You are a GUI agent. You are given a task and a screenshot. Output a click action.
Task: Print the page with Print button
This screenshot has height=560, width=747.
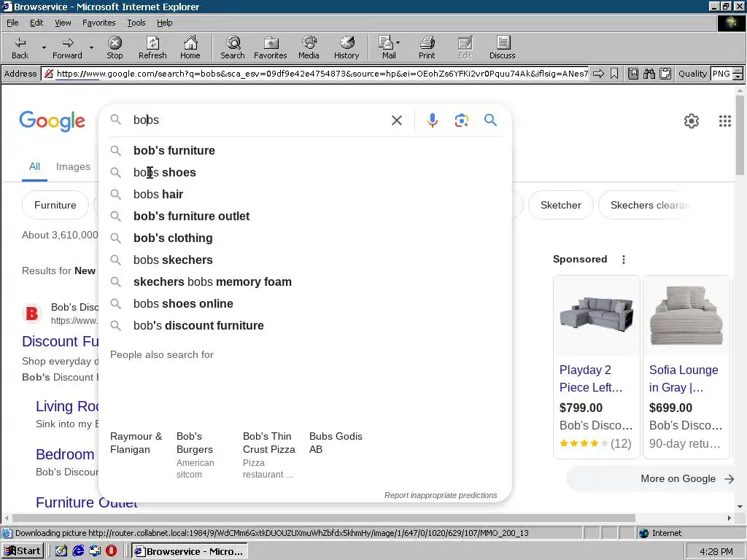(427, 47)
